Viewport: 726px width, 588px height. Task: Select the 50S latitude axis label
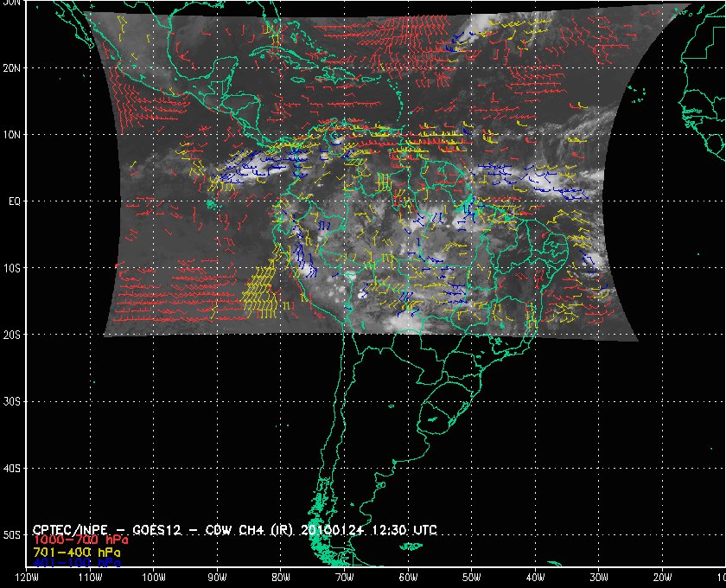coord(12,535)
